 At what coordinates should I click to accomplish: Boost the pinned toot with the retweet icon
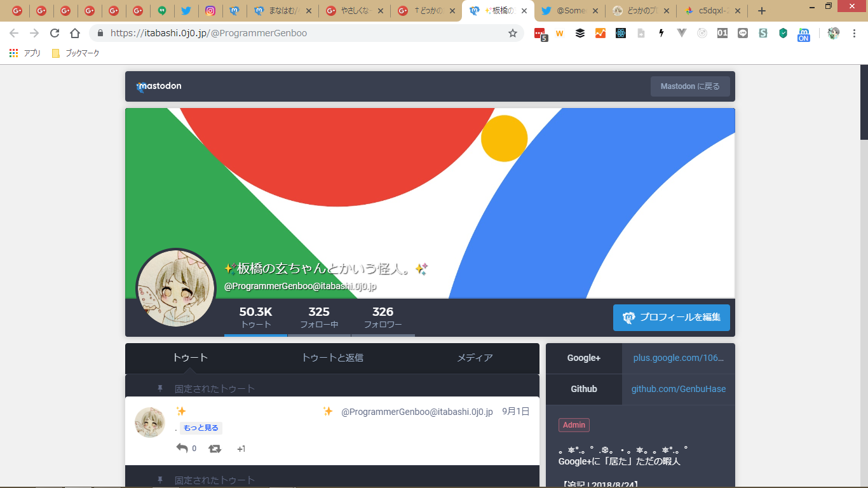pyautogui.click(x=215, y=449)
